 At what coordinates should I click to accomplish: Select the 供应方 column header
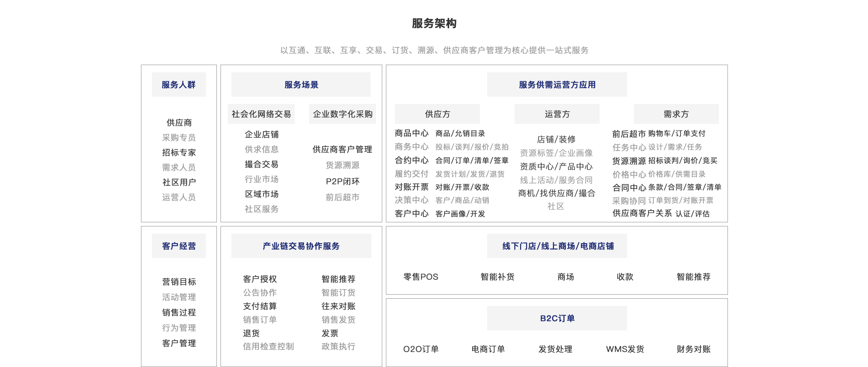click(437, 114)
